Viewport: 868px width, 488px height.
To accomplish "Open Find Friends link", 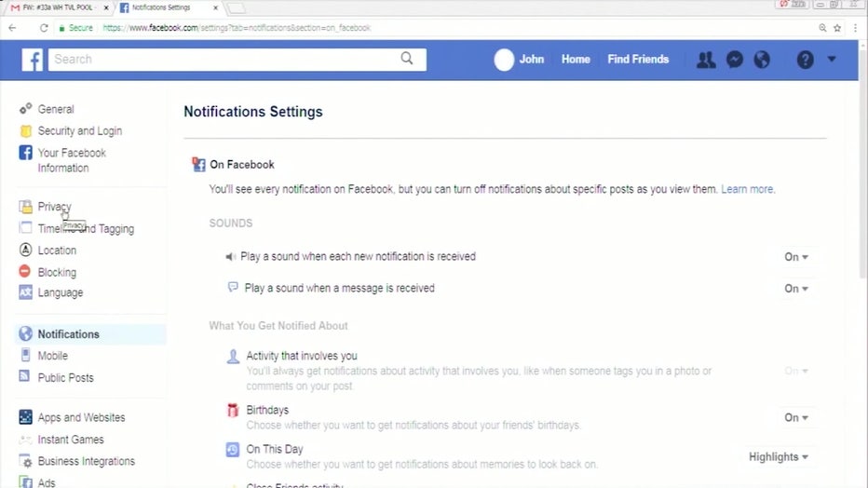I will point(638,60).
